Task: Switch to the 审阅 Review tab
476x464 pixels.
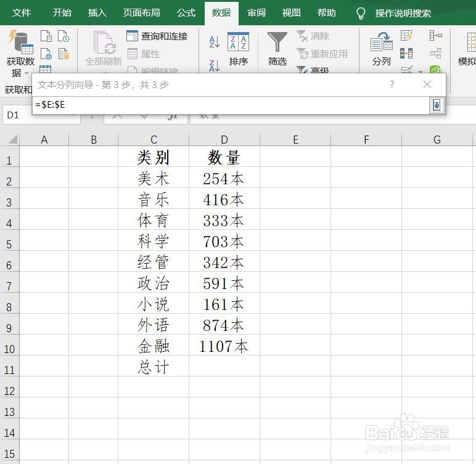Action: 256,13
